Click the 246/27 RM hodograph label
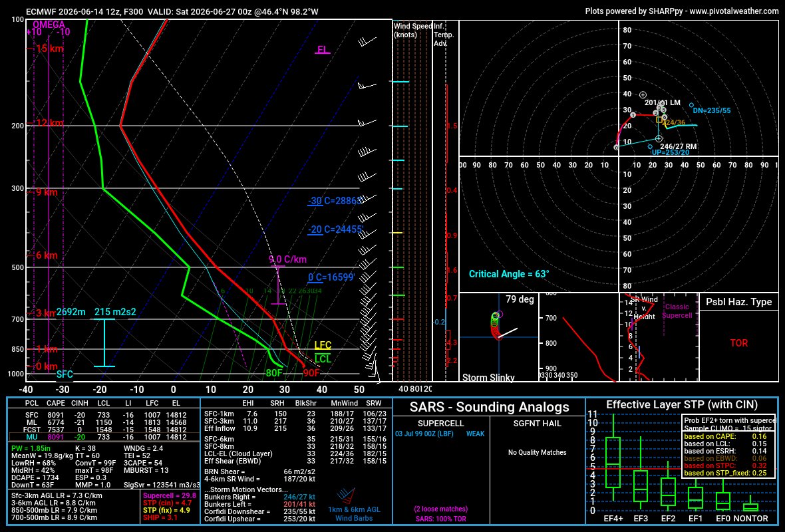The width and height of the screenshot is (785, 532). 679,146
